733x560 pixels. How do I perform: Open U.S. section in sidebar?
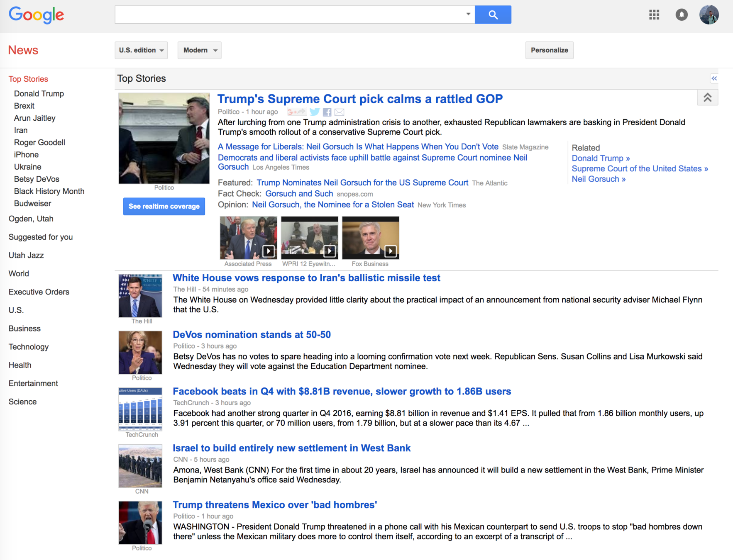tap(16, 310)
